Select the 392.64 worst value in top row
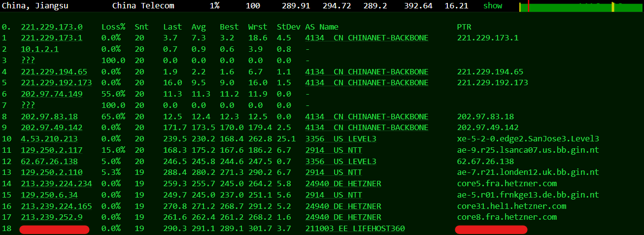 pyautogui.click(x=418, y=6)
